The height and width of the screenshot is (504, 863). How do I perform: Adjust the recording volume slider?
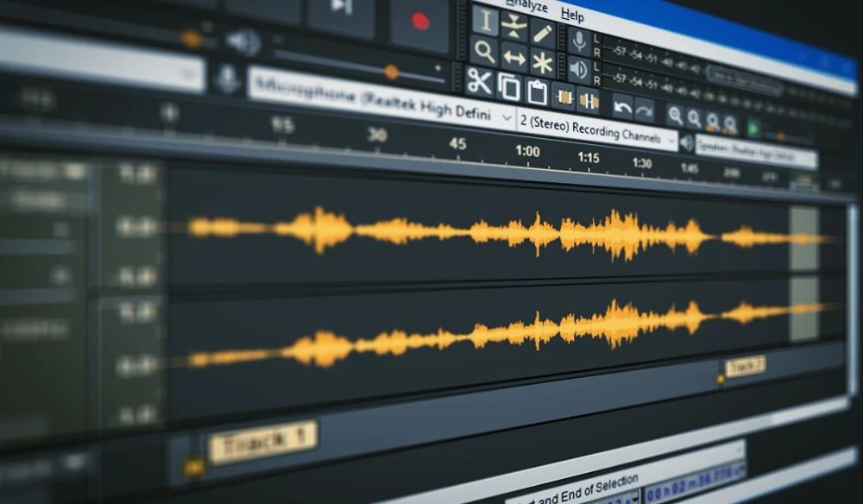pos(393,73)
